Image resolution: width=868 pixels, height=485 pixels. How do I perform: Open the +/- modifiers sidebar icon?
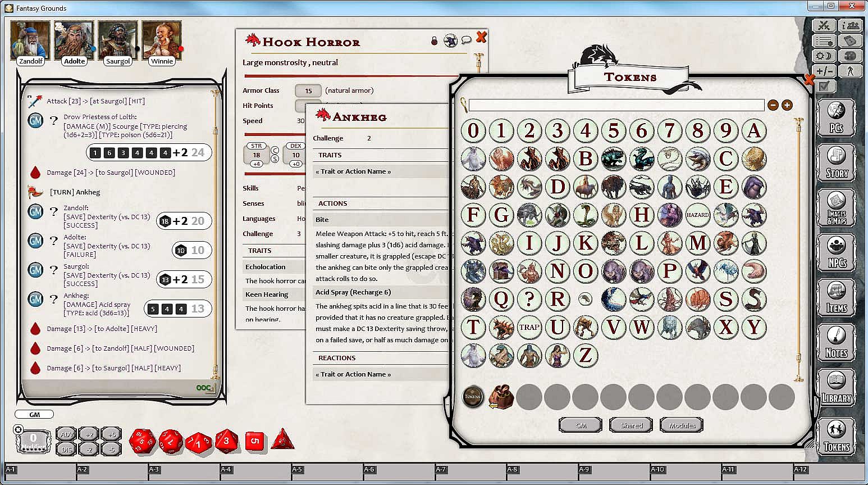pyautogui.click(x=824, y=71)
